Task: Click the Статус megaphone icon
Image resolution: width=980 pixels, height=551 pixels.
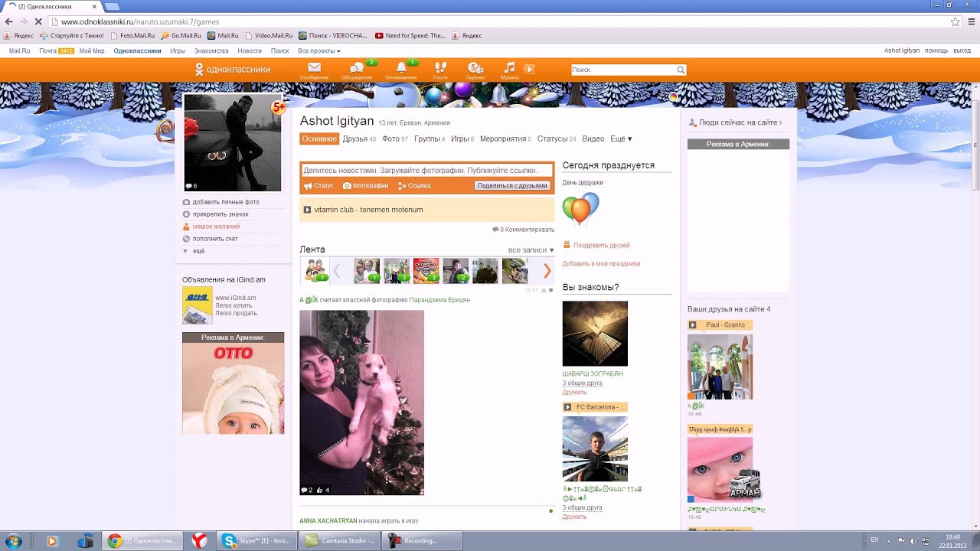Action: pos(308,186)
